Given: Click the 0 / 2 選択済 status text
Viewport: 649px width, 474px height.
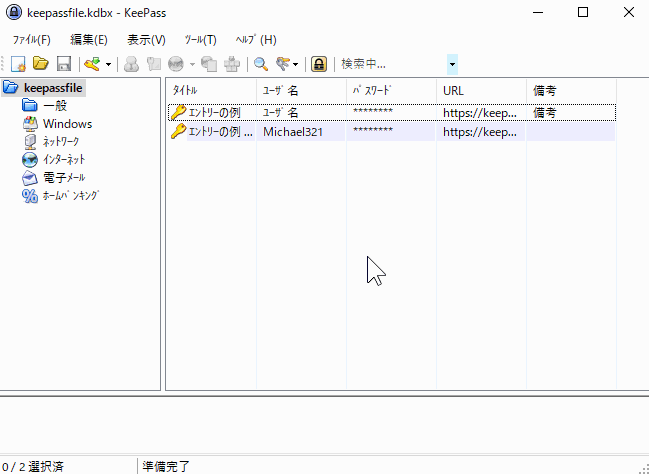Looking at the screenshot, I should coord(33,467).
